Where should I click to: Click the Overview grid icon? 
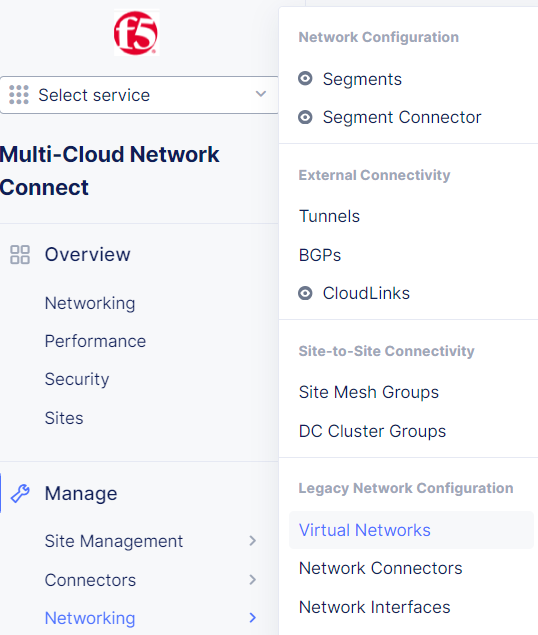click(20, 255)
